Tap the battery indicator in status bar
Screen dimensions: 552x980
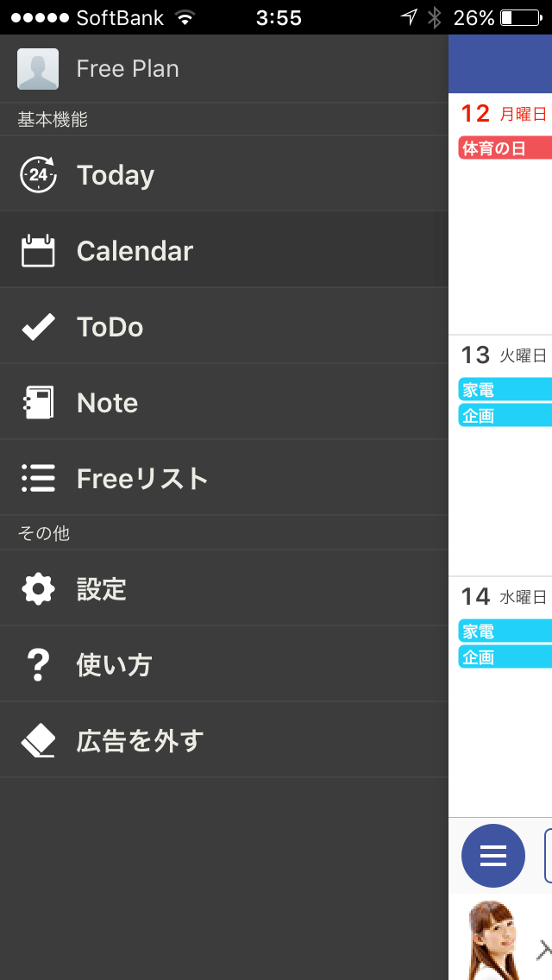(x=521, y=17)
